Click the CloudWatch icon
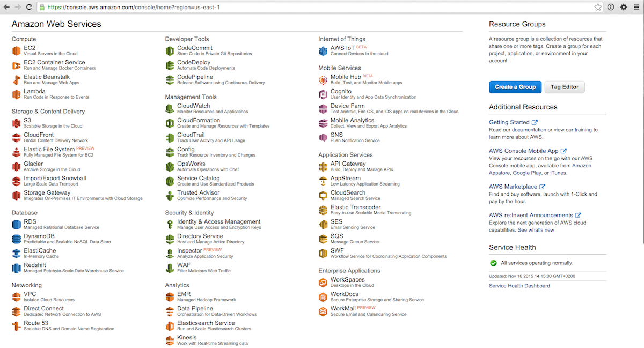The height and width of the screenshot is (348, 644). (170, 109)
